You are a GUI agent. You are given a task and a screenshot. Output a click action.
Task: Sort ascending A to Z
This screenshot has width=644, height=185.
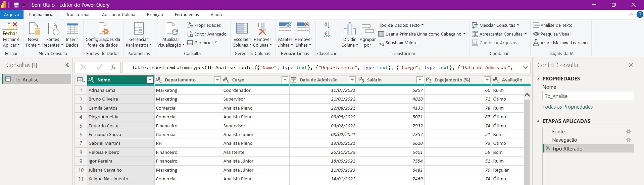click(327, 25)
